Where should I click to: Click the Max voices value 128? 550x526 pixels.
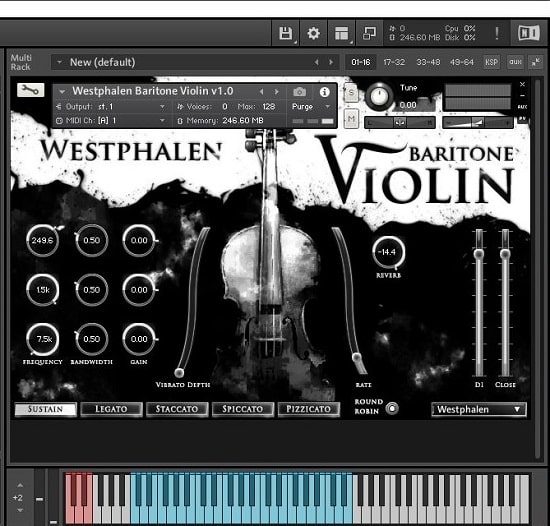(x=268, y=106)
